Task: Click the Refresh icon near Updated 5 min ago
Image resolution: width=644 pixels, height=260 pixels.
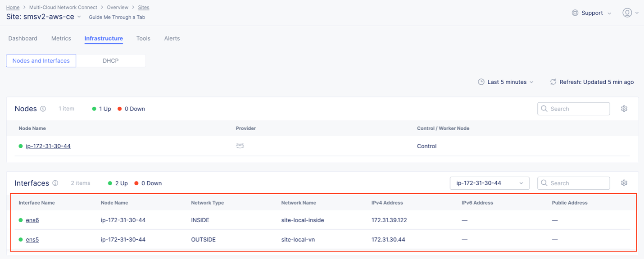Action: (553, 82)
